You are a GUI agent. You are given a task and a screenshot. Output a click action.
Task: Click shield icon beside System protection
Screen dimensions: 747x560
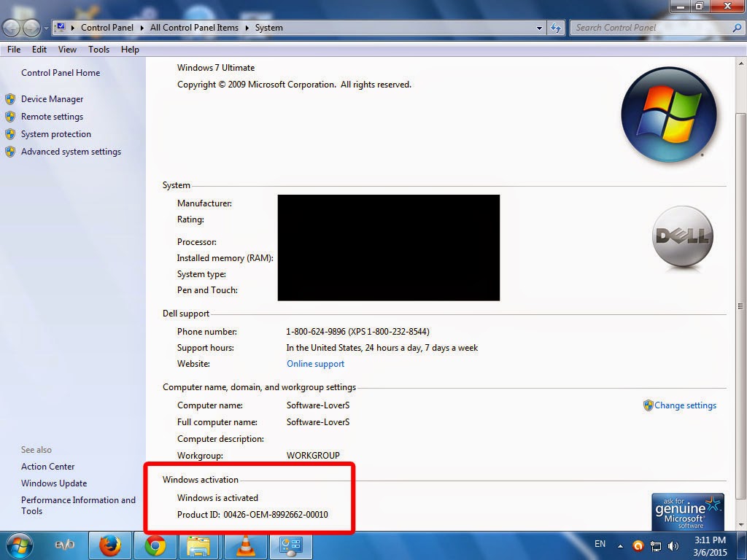tap(10, 134)
